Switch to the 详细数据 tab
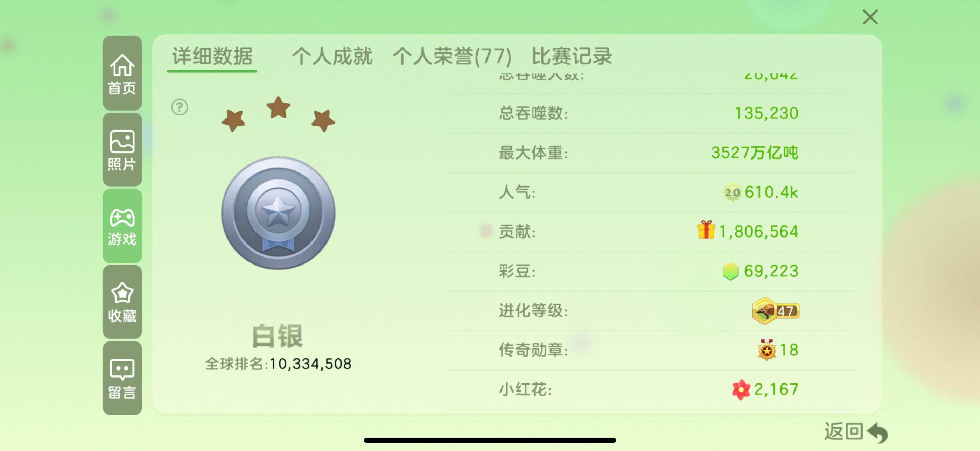 (x=212, y=56)
